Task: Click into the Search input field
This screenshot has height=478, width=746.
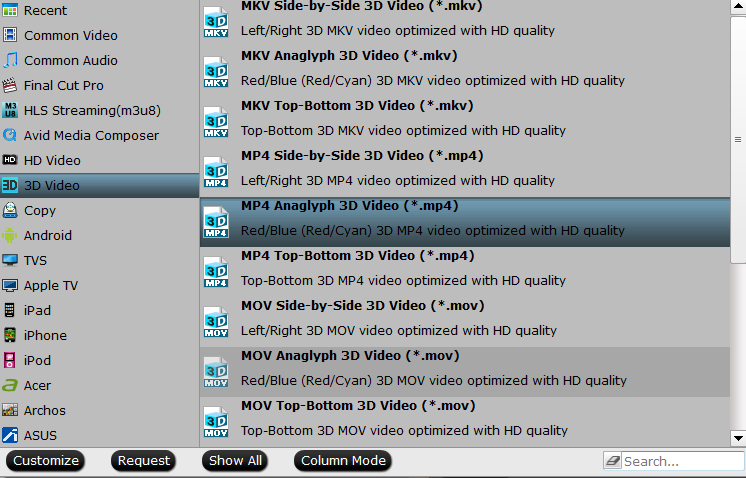Action: 682,461
